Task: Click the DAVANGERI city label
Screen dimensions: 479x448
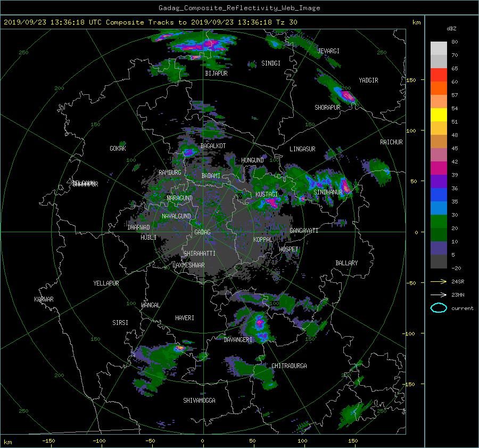Action: [238, 340]
